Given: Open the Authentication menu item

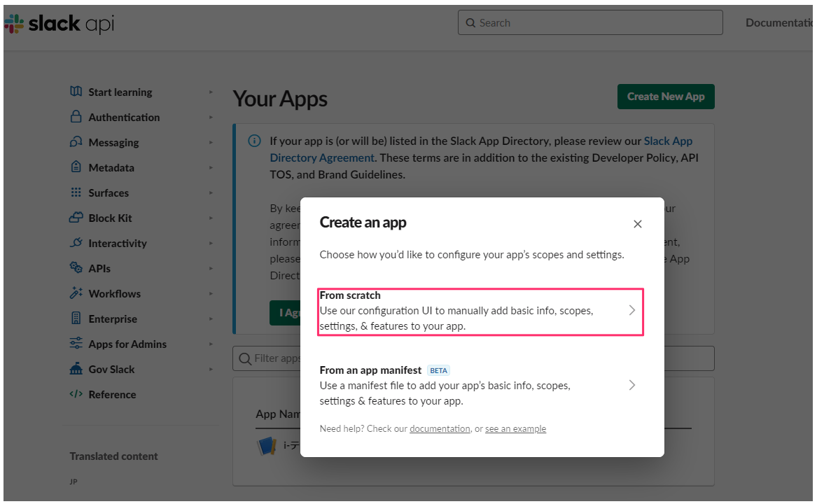Looking at the screenshot, I should click(124, 118).
